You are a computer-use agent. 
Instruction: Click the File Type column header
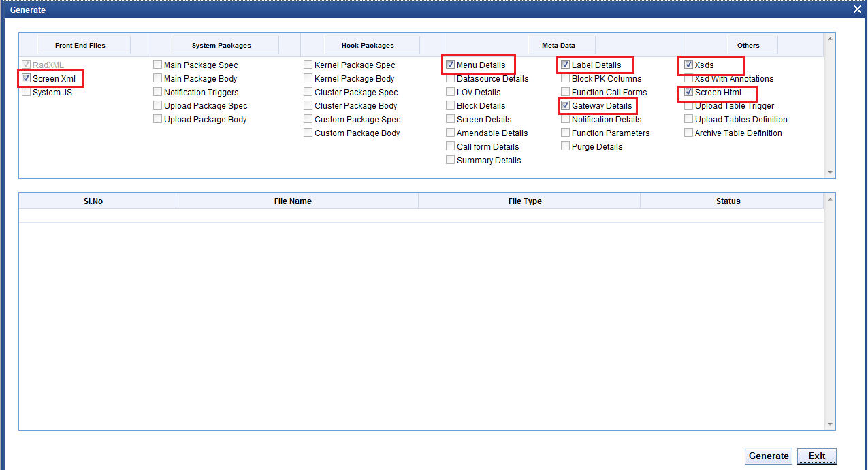[529, 201]
